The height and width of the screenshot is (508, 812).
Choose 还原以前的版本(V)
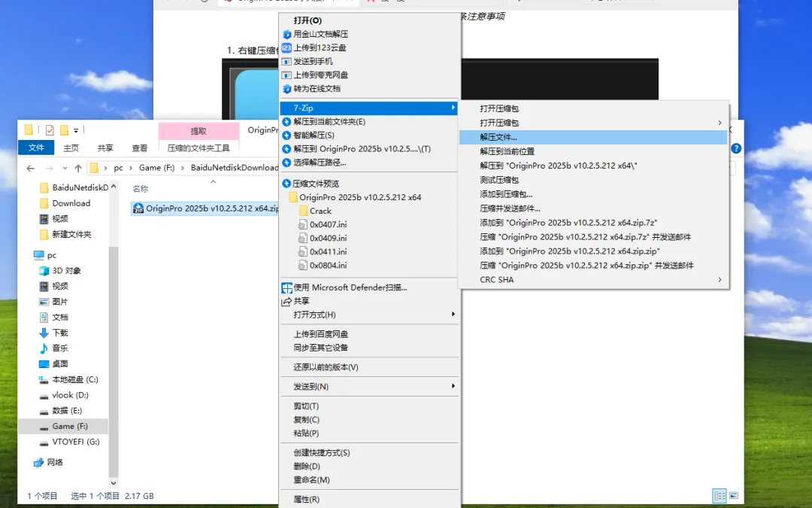369,367
